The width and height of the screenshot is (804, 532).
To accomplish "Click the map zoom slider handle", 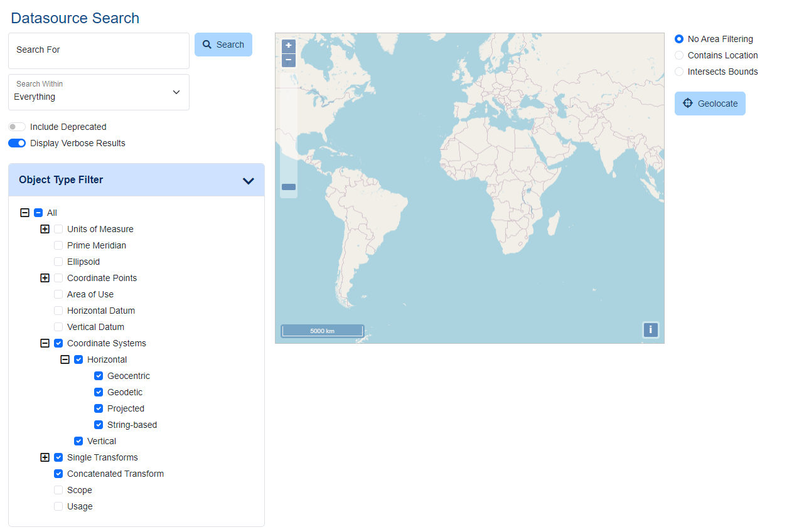I will (x=289, y=187).
